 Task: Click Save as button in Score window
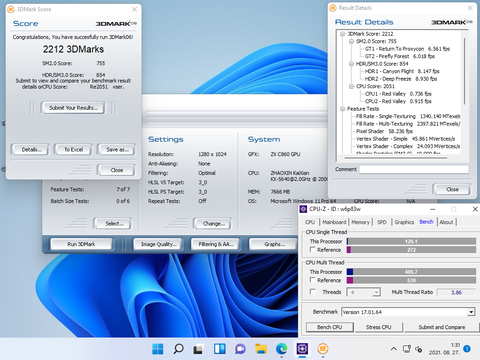[x=117, y=150]
